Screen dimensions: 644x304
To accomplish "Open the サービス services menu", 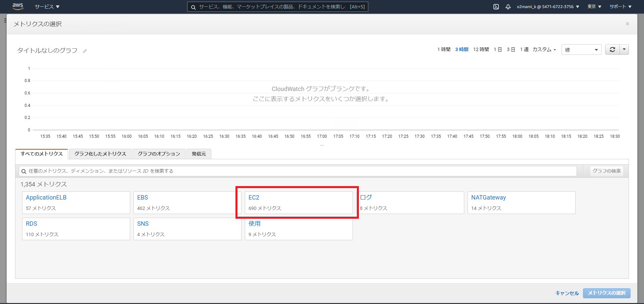I will click(x=47, y=7).
